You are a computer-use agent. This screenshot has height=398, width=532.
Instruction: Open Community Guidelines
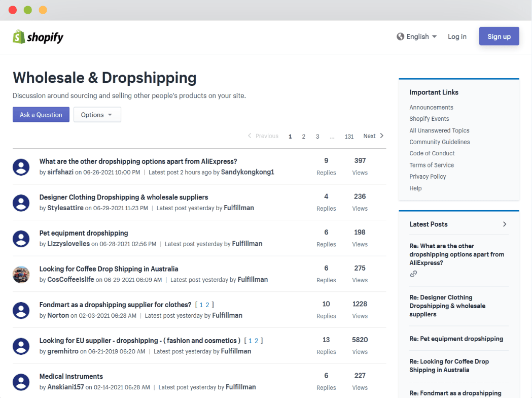[x=440, y=142]
